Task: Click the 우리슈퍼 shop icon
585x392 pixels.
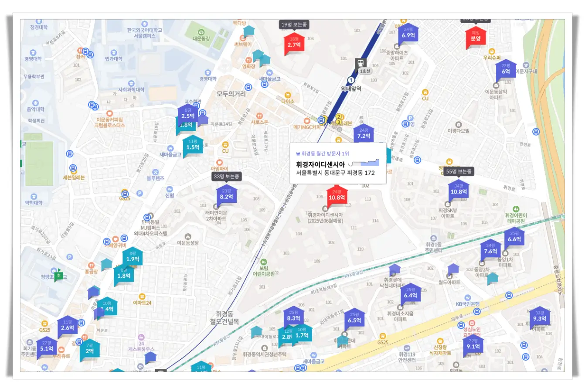Action: point(491,51)
